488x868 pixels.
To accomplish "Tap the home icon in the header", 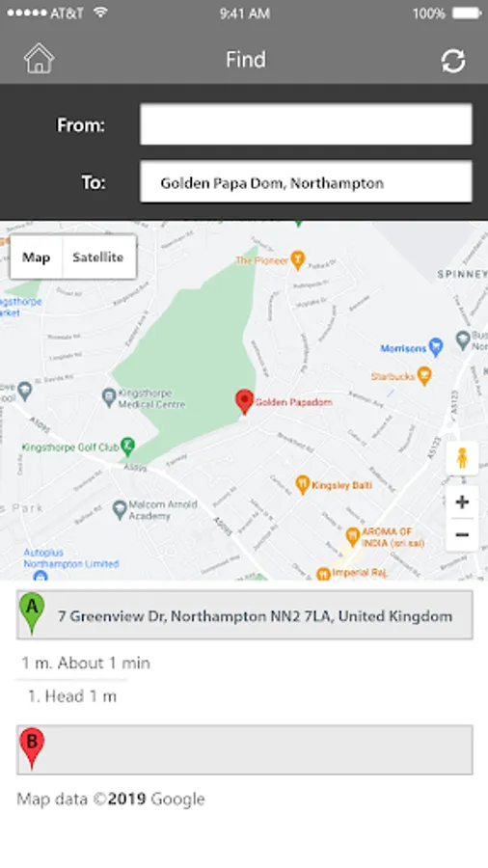I will pos(39,59).
